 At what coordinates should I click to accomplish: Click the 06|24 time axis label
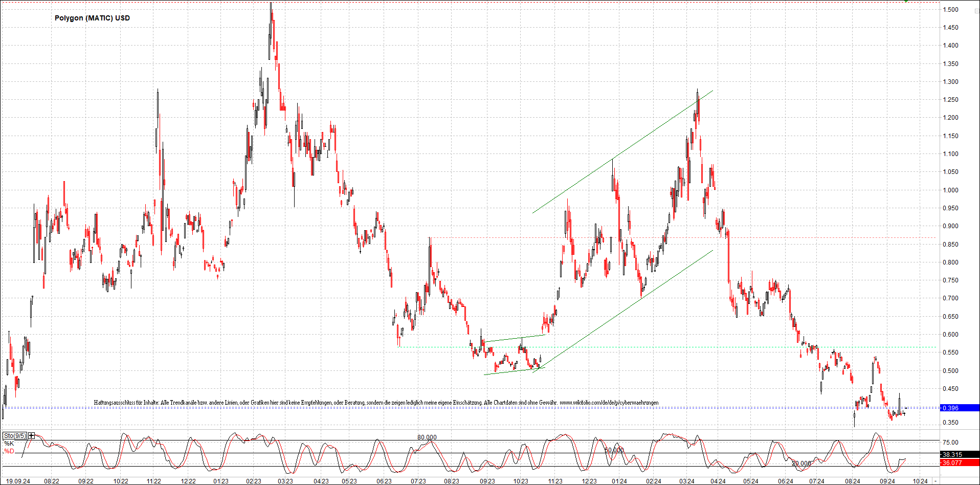786,481
